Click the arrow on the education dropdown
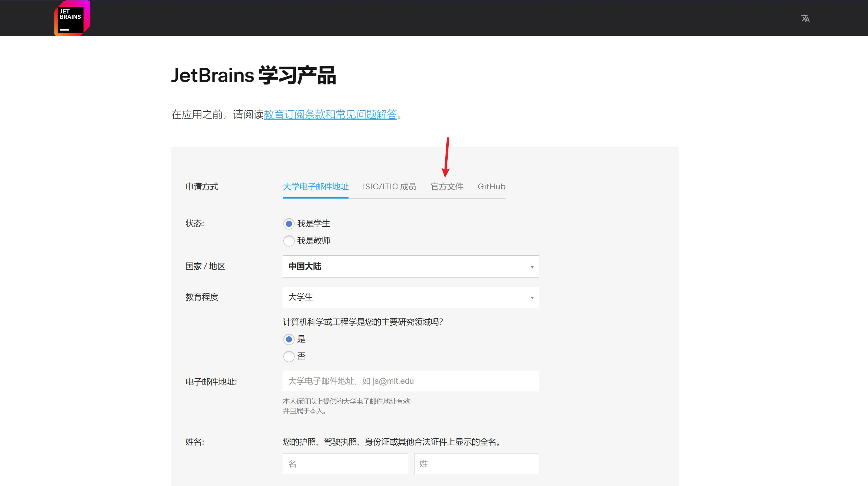Image resolution: width=868 pixels, height=486 pixels. point(532,298)
